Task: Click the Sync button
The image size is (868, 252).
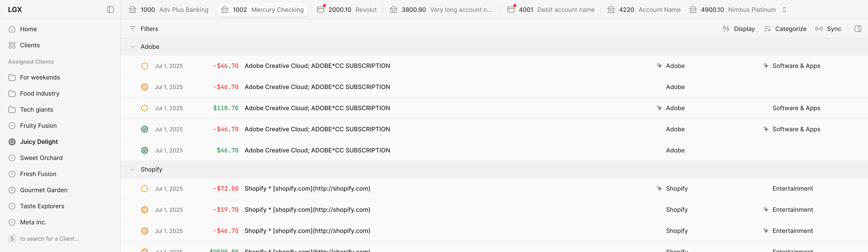Action: click(828, 29)
